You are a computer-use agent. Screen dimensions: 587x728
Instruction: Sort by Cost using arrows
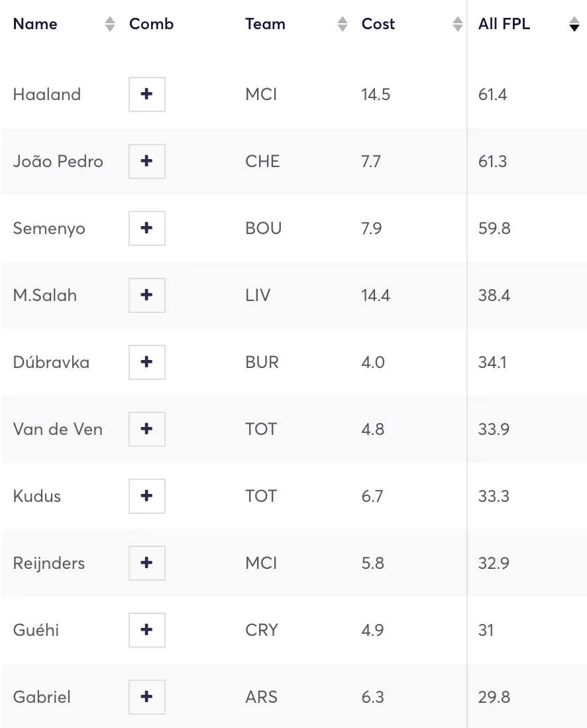click(x=458, y=25)
